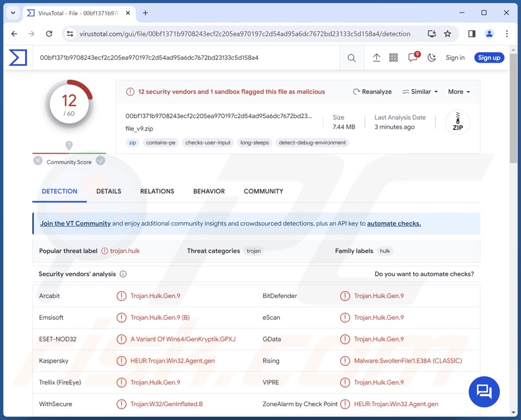Click the community score question marker

click(x=69, y=145)
